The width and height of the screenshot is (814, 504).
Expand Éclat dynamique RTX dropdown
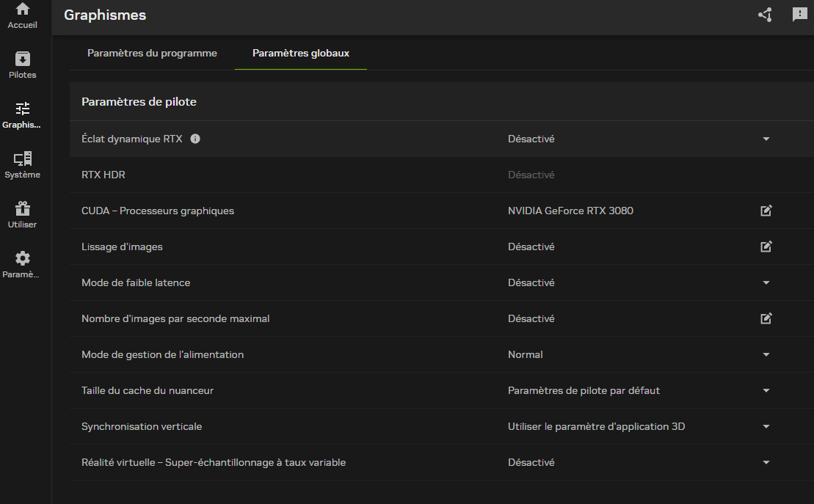tap(766, 139)
